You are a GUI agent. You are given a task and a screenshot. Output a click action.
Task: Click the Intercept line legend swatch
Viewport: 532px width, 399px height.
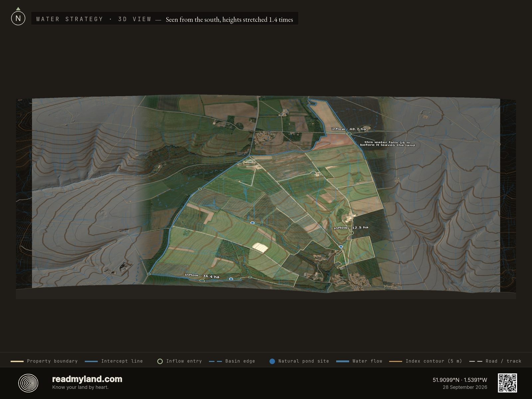point(91,361)
